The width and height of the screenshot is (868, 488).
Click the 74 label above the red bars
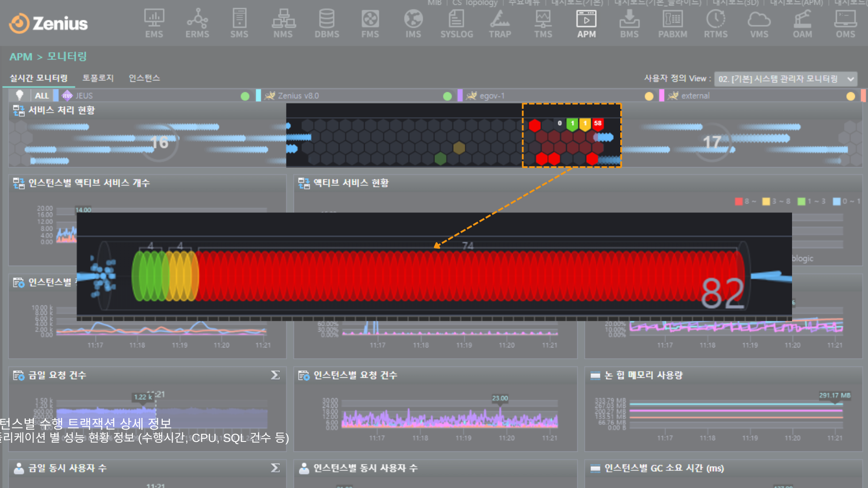[x=468, y=245]
